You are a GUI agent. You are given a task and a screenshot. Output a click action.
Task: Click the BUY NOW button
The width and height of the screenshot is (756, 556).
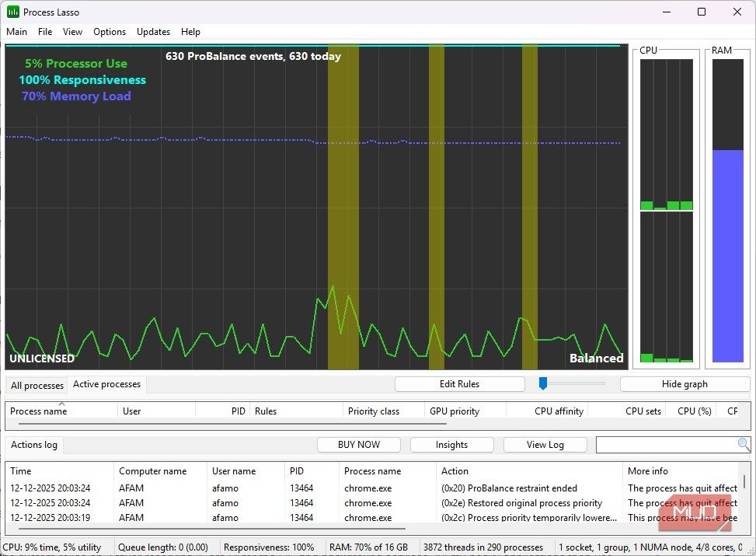click(359, 445)
